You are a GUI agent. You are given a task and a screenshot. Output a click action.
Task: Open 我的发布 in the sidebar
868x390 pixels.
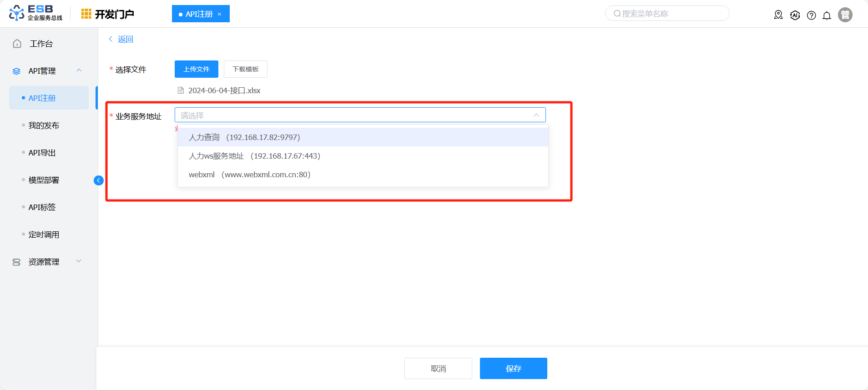point(44,125)
